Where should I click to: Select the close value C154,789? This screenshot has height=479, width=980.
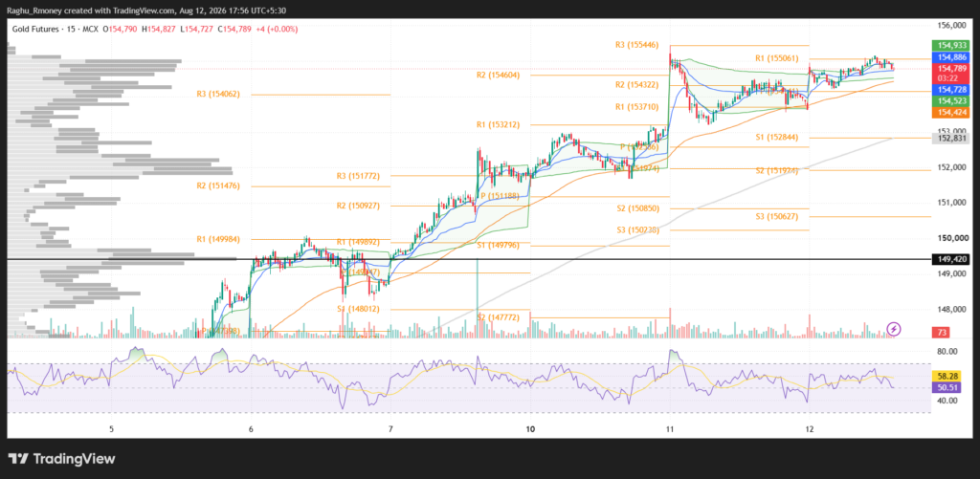pos(235,29)
